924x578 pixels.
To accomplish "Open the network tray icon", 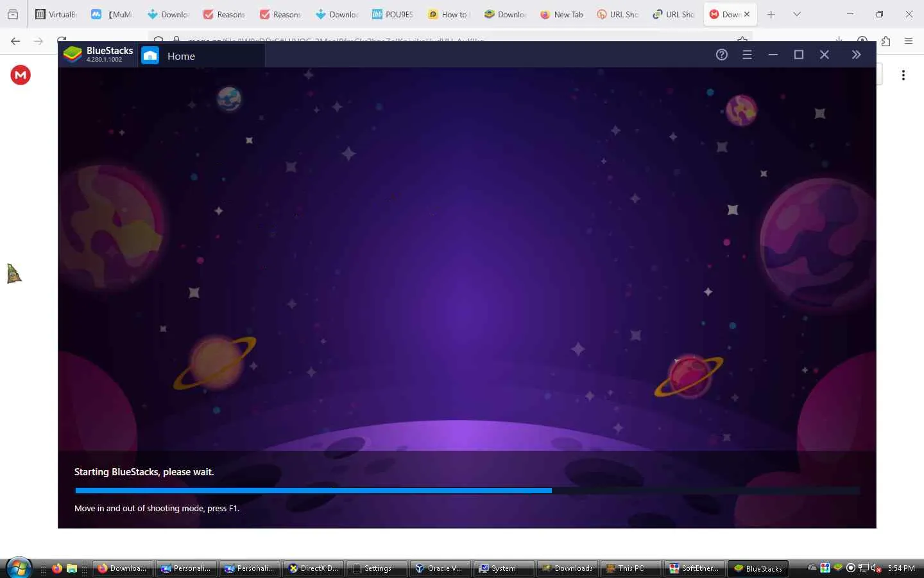I will coord(864,568).
